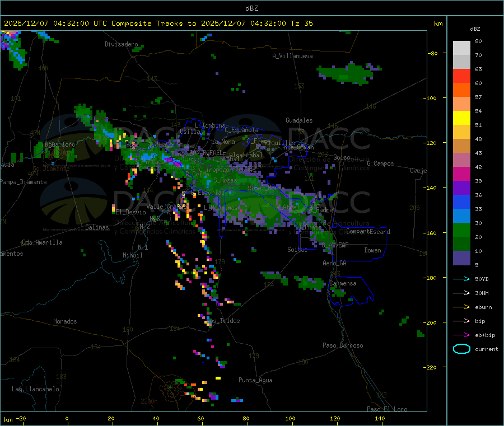Click the 'CompantEscard' map label

pos(368,231)
